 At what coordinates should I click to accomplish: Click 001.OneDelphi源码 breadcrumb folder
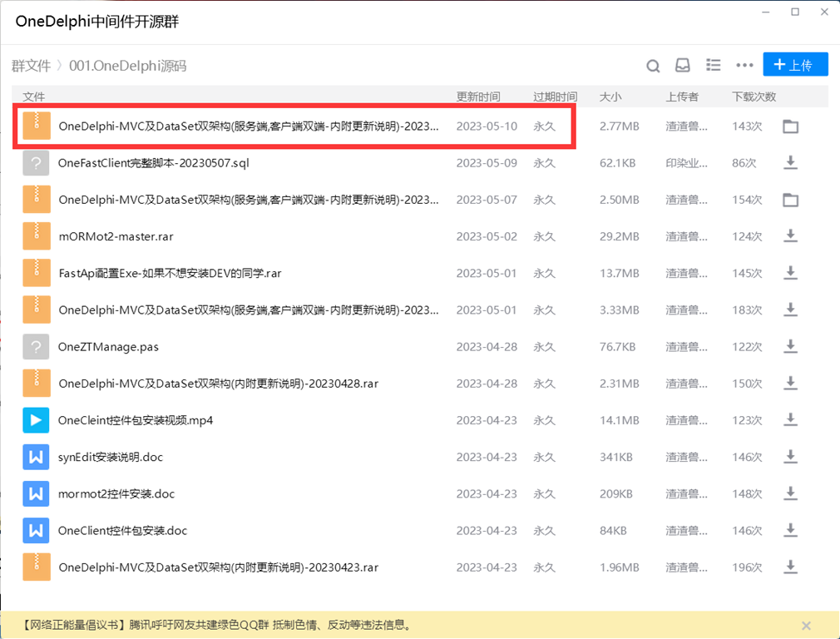pyautogui.click(x=127, y=66)
